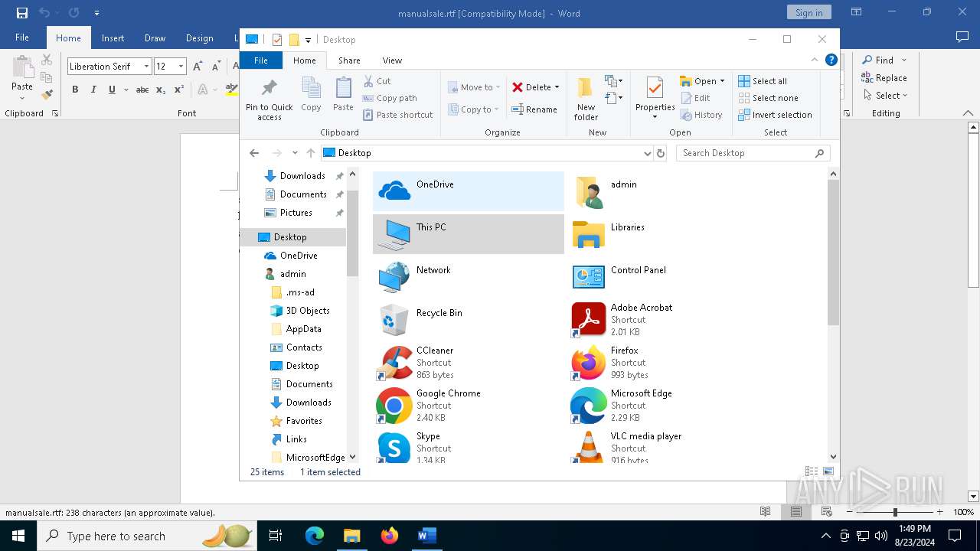Open the Delete dropdown arrow
The height and width of the screenshot is (551, 980).
557,87
